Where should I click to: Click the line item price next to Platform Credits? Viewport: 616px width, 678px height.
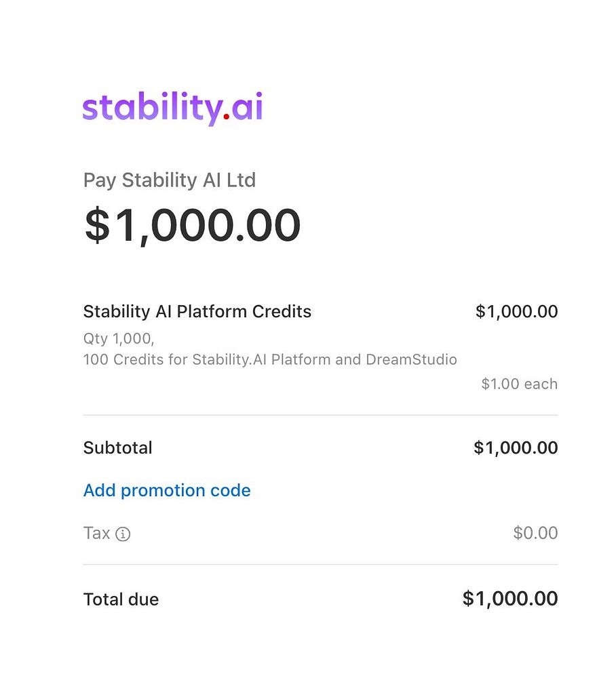tap(516, 312)
